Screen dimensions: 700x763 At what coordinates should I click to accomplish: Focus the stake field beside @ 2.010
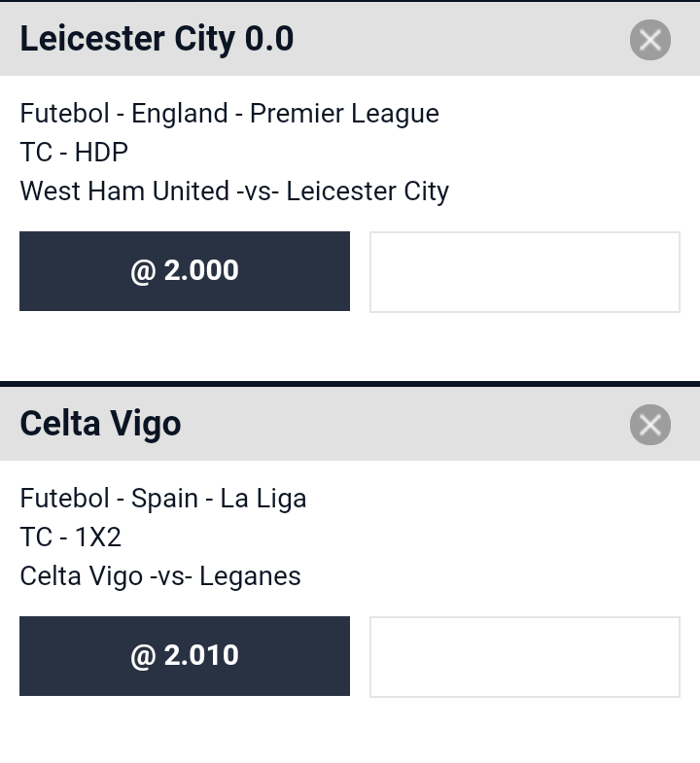coord(525,657)
